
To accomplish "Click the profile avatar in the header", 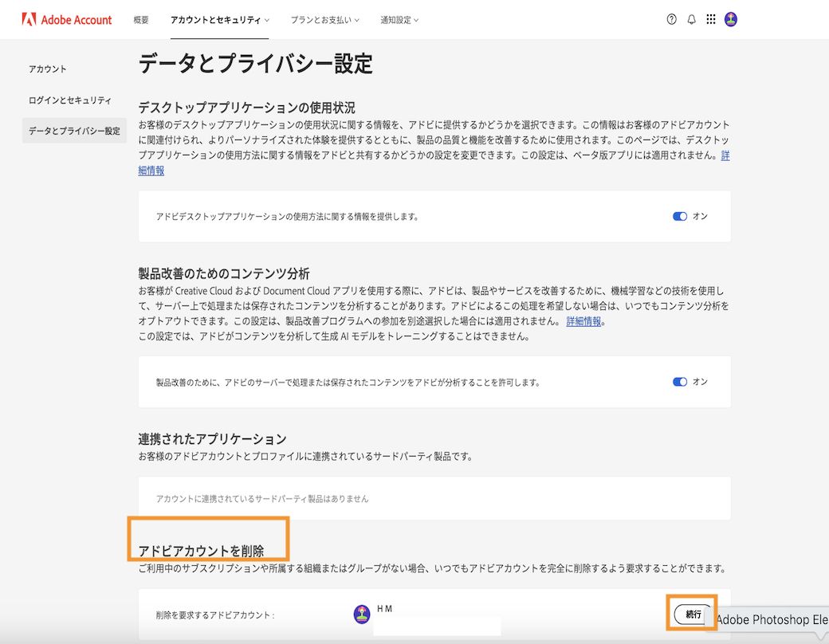I will tap(731, 20).
